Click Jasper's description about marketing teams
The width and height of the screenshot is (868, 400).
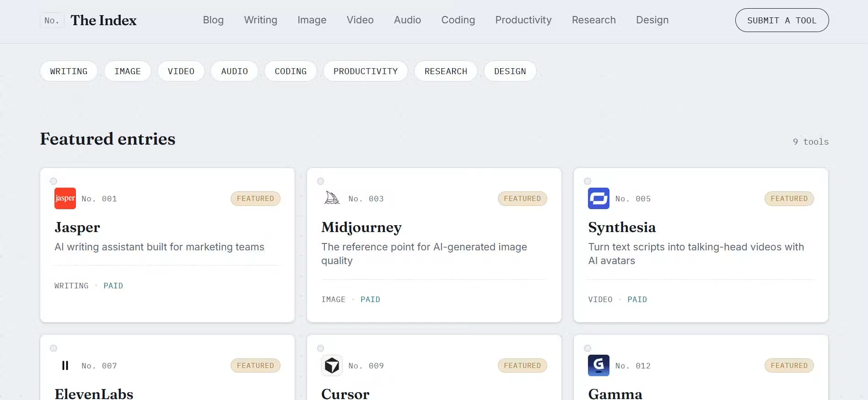[159, 247]
